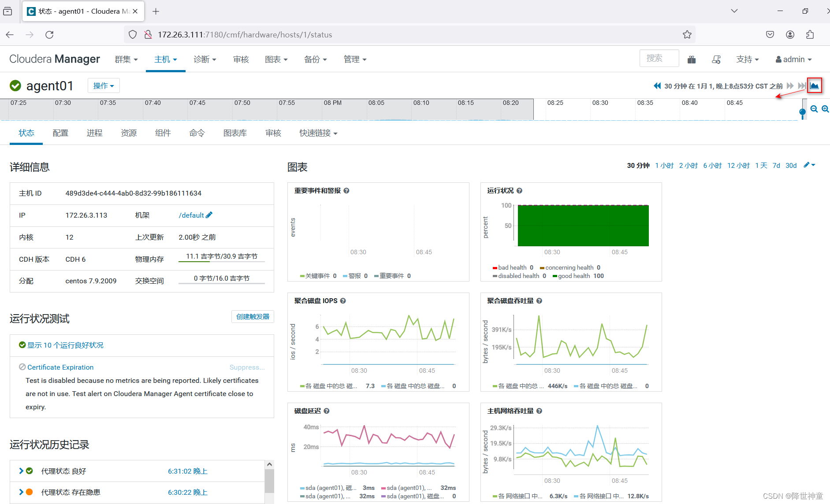Image resolution: width=830 pixels, height=504 pixels.
Task: Click 显示 10 个运行良好状况 link
Action: coord(65,345)
